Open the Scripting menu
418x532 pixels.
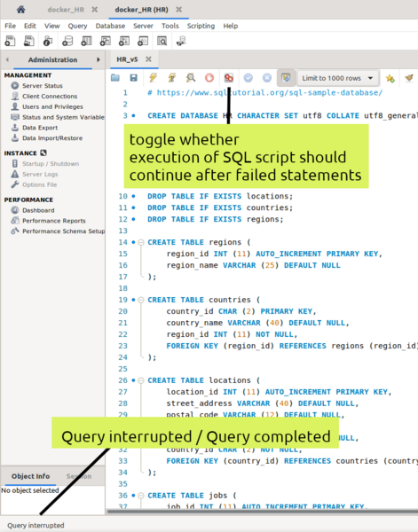(201, 26)
